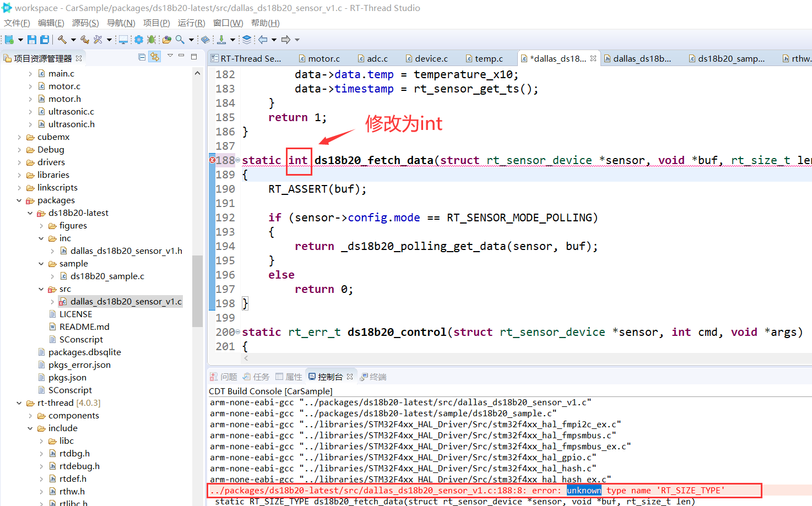Click the Save All icon
This screenshot has width=812, height=506.
click(45, 40)
